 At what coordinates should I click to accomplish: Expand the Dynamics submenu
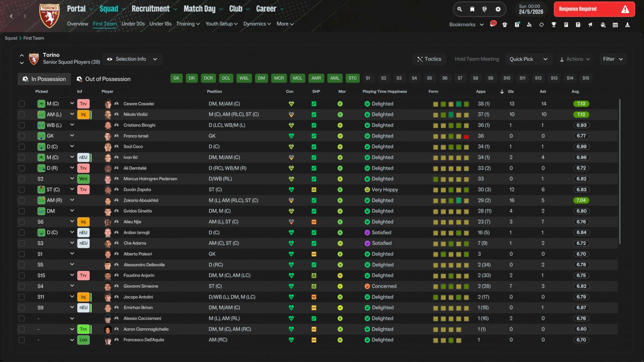pos(257,24)
